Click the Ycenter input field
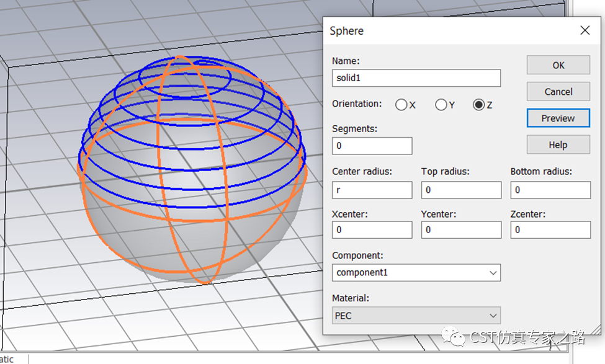The image size is (605, 364). pyautogui.click(x=461, y=230)
